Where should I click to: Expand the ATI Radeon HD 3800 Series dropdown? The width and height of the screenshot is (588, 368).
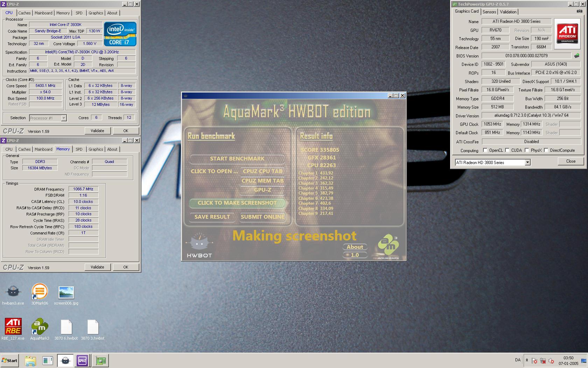[527, 163]
